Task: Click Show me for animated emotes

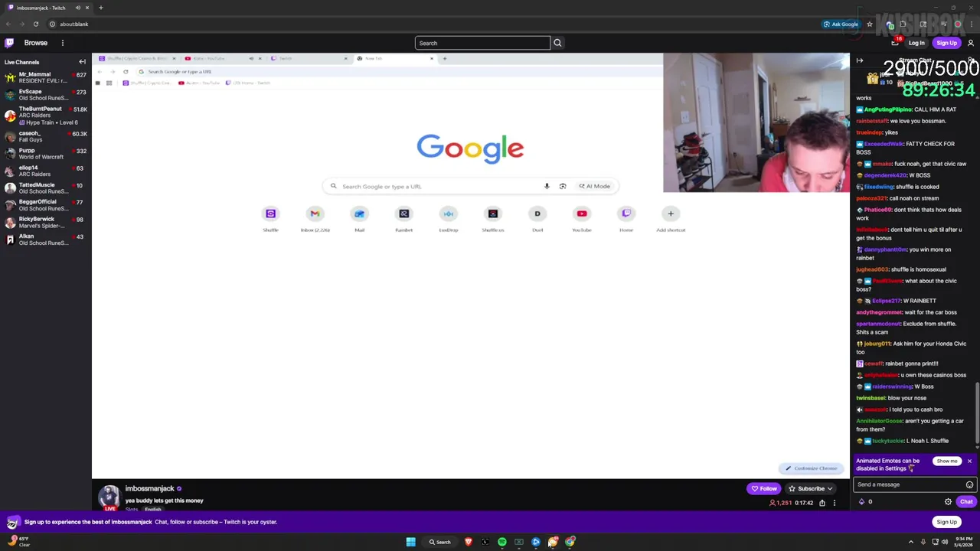Action: click(947, 461)
